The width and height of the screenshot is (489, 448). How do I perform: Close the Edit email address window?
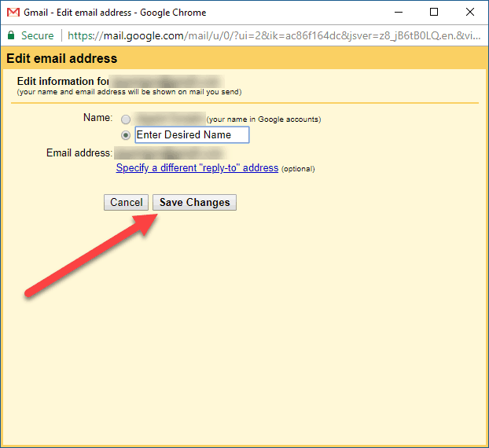point(470,12)
